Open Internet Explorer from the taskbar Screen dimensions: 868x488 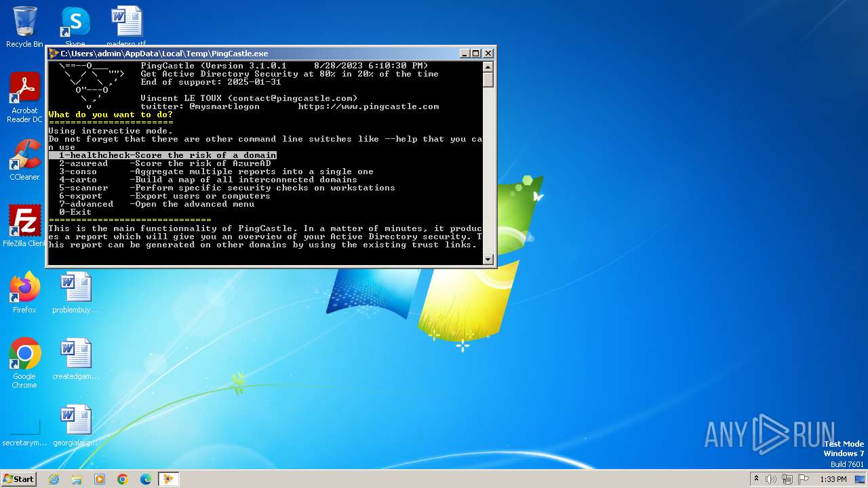[x=54, y=479]
